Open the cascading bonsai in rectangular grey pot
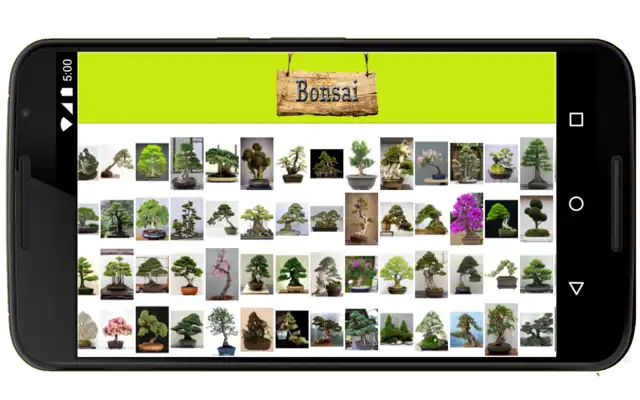 (x=501, y=273)
